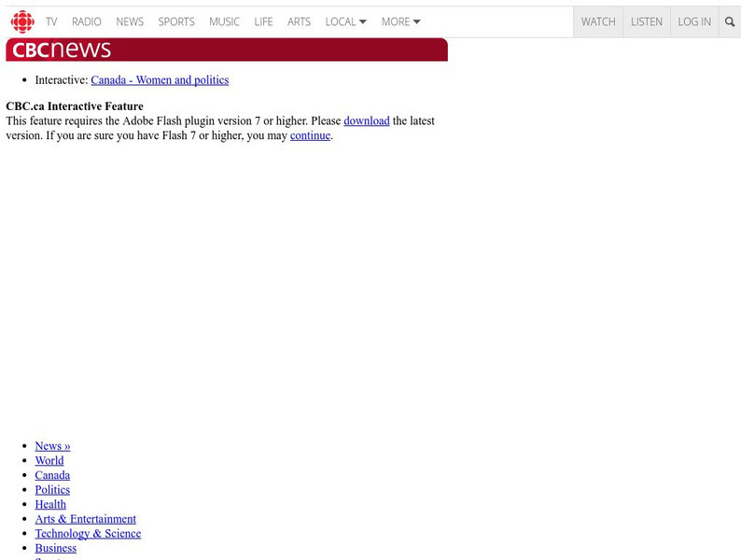This screenshot has width=741, height=560.
Task: Click the Listen button
Action: pos(647,21)
